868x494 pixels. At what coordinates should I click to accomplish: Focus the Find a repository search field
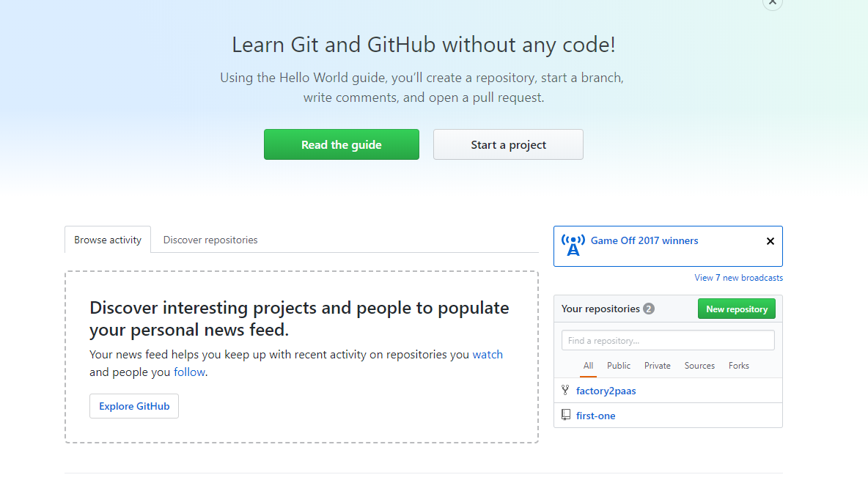(668, 340)
